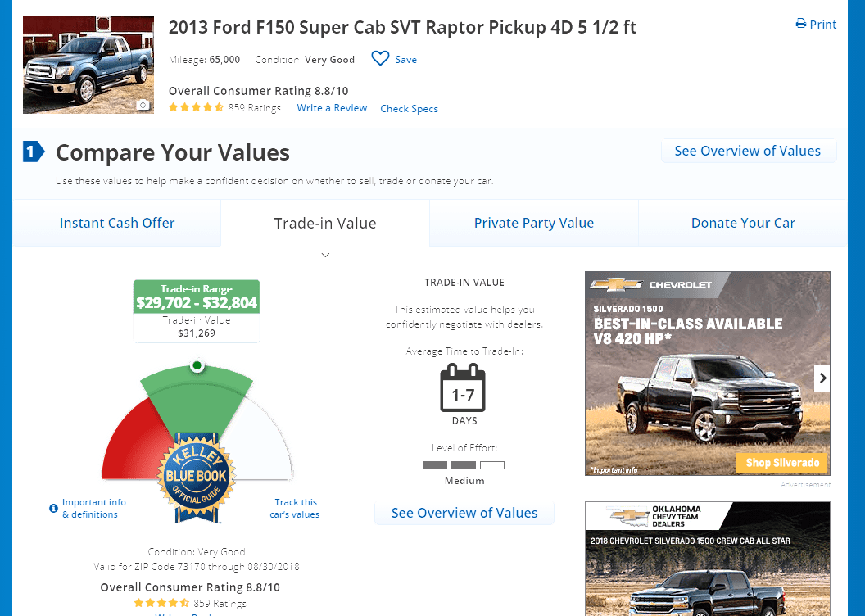Switch to Instant Cash Offer tab
The image size is (865, 616).
[x=117, y=223]
